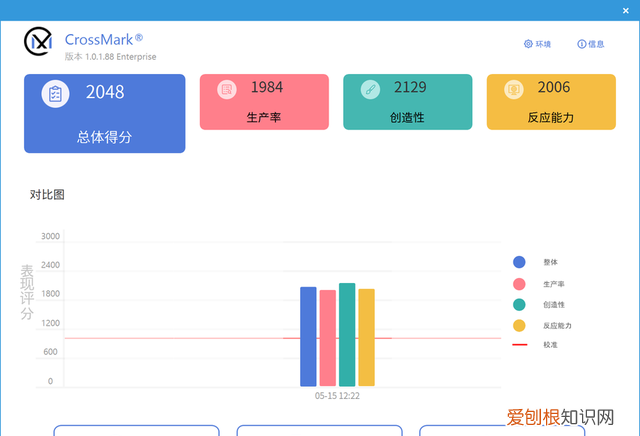Toggle the 反应能力 yellow legend swatch

[519, 325]
